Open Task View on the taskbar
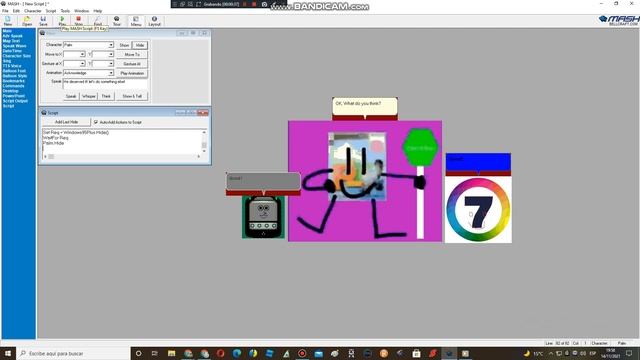 [155, 353]
